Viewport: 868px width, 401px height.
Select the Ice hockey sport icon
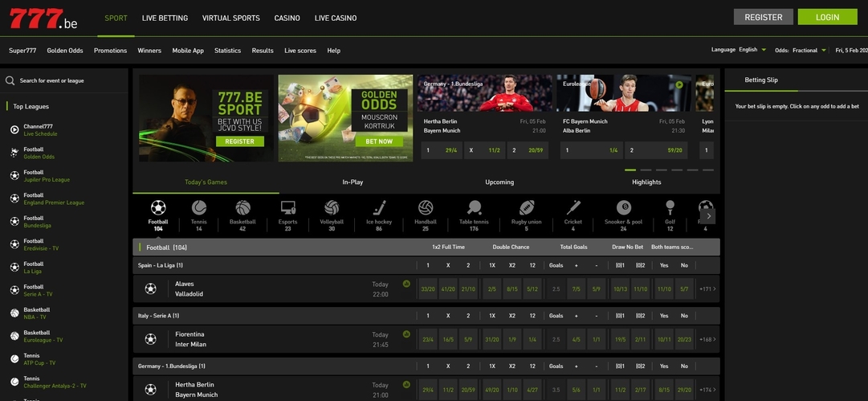click(x=379, y=207)
